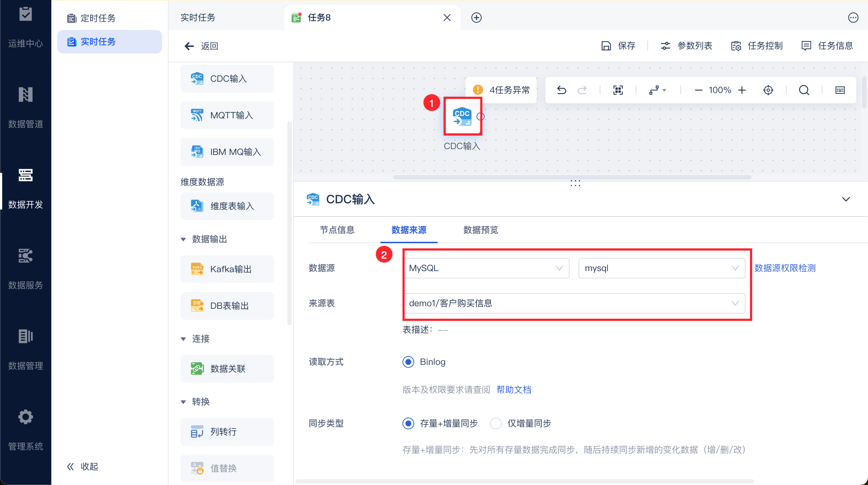The width and height of the screenshot is (868, 485).
Task: Open the 帮助文档 link
Action: [x=514, y=390]
